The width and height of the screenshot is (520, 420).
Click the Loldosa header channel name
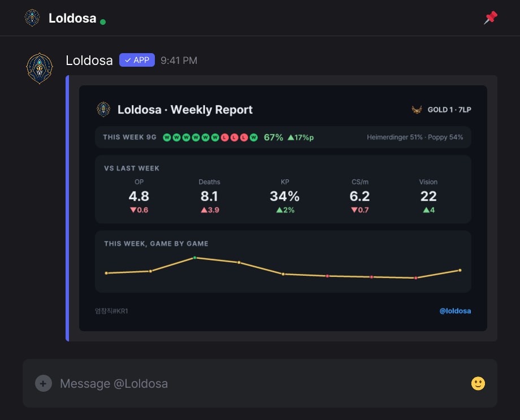72,18
